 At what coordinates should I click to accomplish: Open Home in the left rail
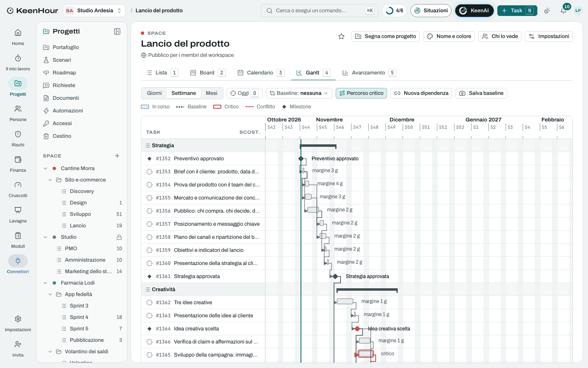pos(18,37)
